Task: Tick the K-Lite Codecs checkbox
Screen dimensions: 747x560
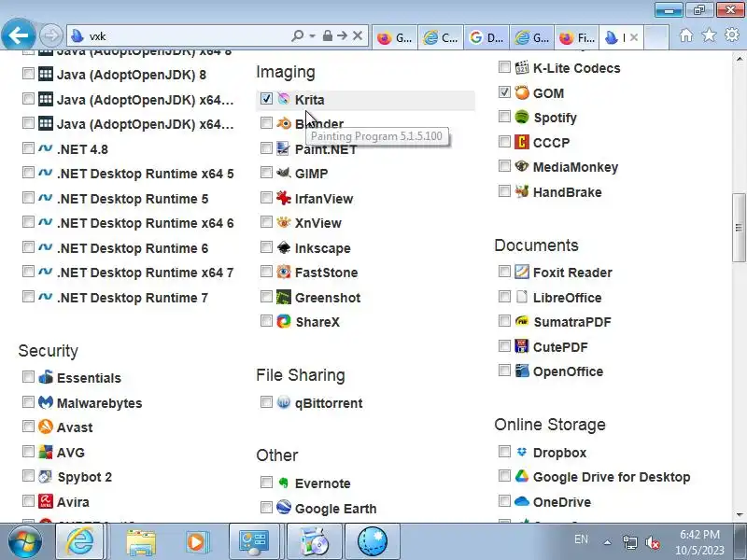Action: (504, 67)
